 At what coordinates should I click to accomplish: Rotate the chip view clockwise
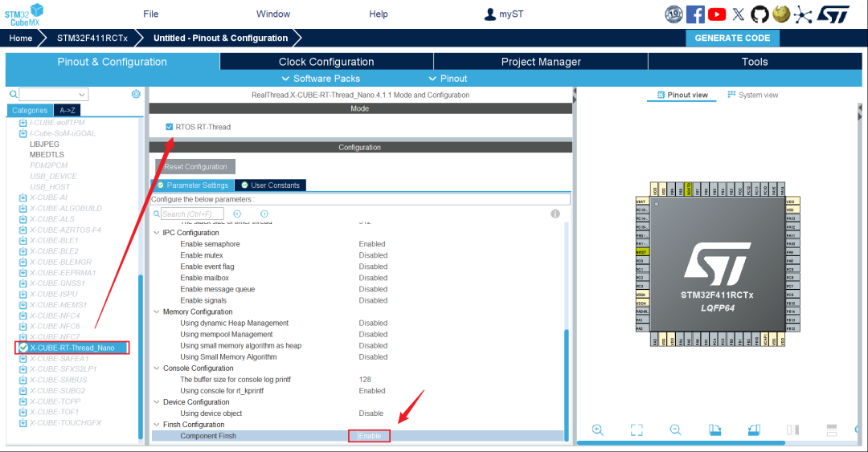click(x=714, y=430)
